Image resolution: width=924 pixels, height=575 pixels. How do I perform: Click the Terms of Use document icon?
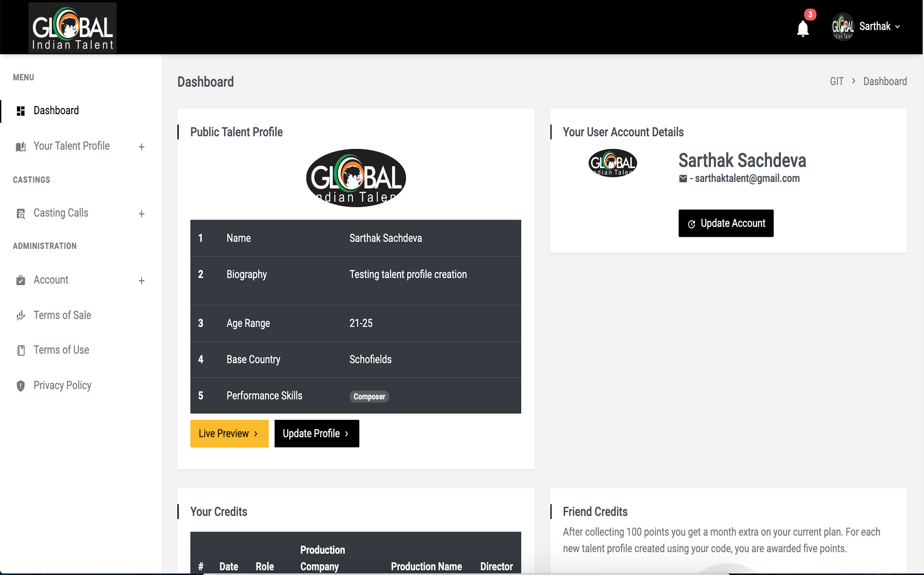click(21, 350)
